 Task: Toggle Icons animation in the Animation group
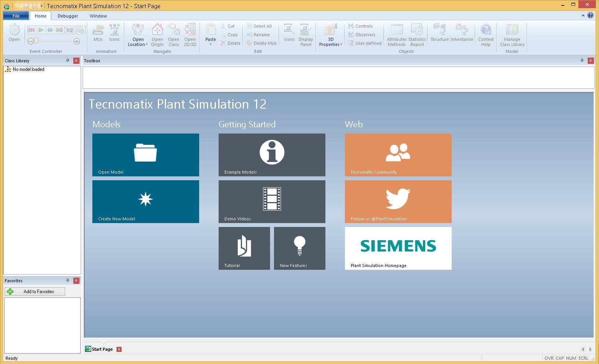pyautogui.click(x=114, y=33)
